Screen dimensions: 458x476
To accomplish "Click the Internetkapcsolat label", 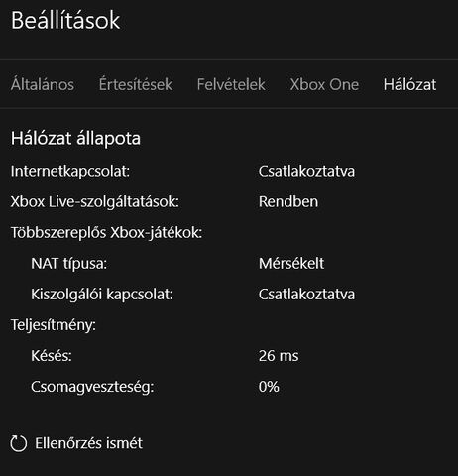I will 70,172.
